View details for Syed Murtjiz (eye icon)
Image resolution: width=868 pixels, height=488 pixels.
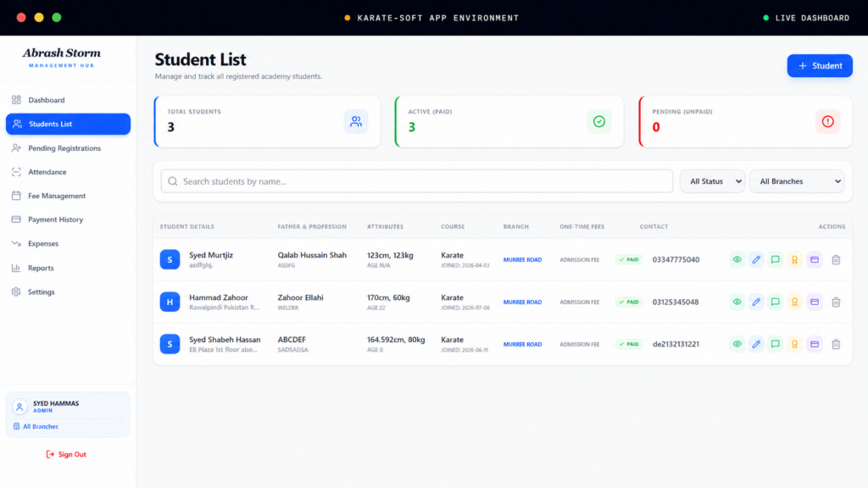tap(737, 259)
